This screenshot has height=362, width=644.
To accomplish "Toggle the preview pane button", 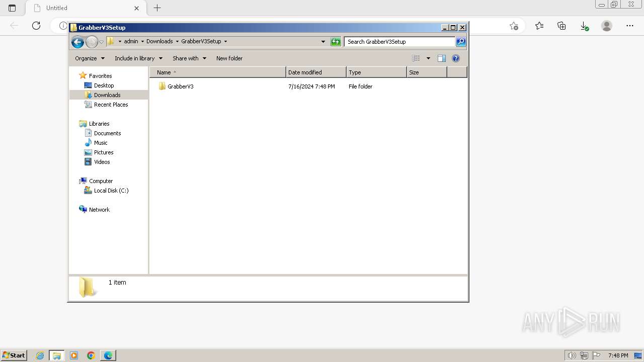I will point(442,58).
